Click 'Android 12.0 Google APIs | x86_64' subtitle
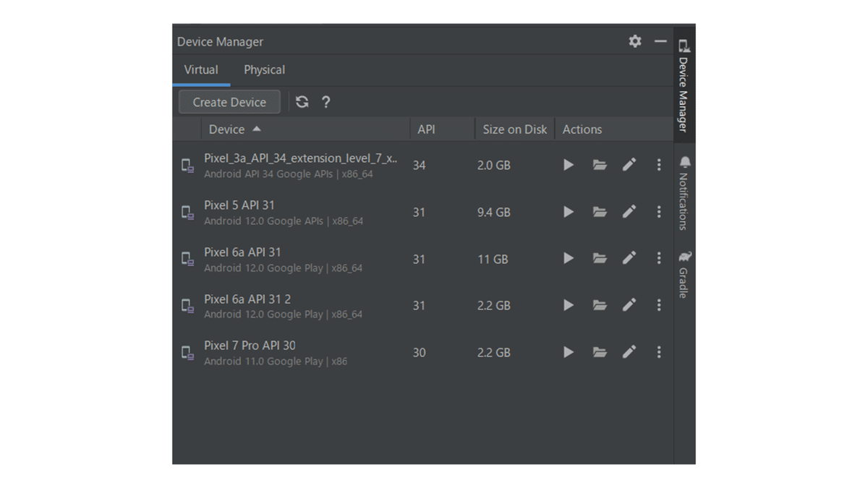The width and height of the screenshot is (868, 488). (284, 221)
